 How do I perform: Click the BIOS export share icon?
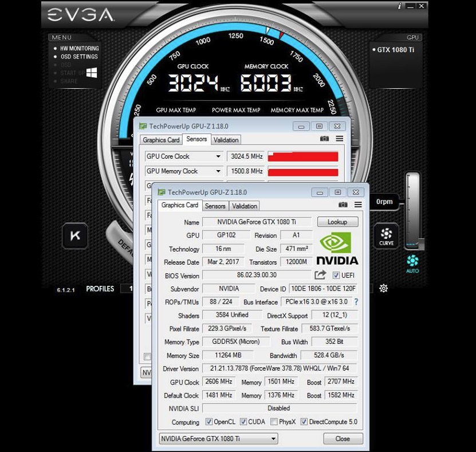click(320, 275)
